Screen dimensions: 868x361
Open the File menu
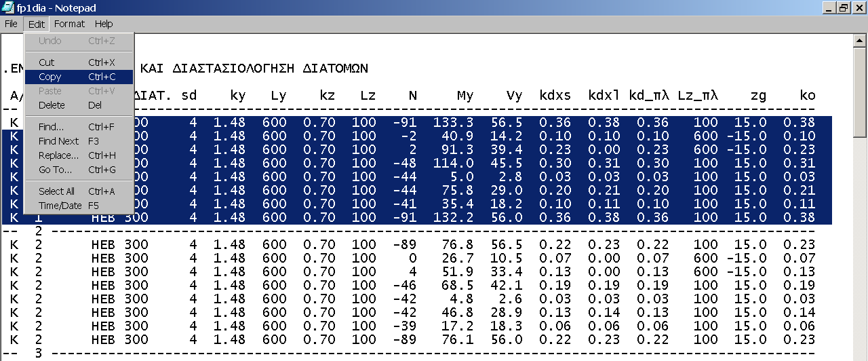tap(11, 24)
